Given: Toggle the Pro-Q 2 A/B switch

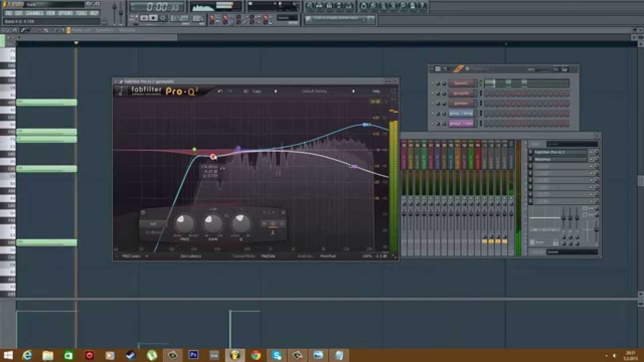Looking at the screenshot, I should coord(246,91).
